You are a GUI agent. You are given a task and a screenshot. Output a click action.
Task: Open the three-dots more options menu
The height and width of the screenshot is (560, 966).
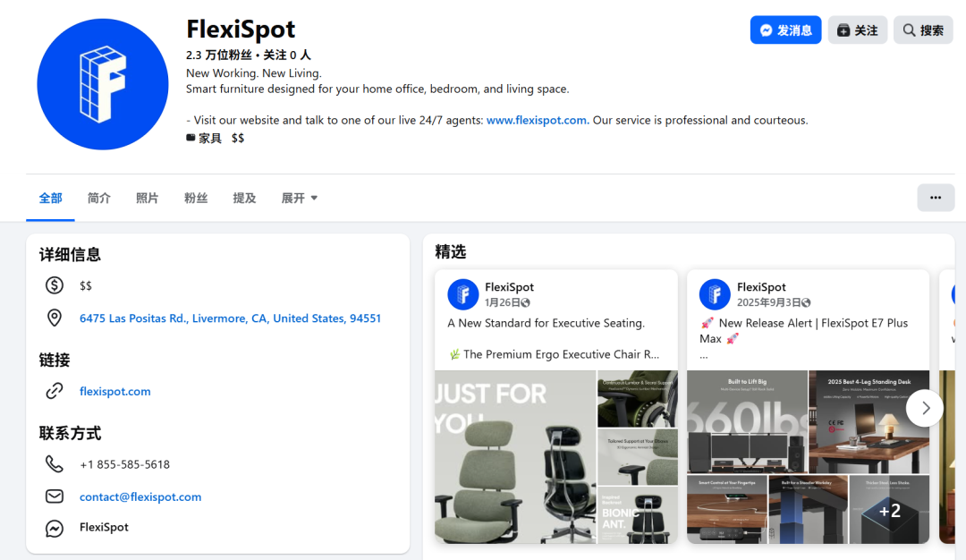pos(936,198)
